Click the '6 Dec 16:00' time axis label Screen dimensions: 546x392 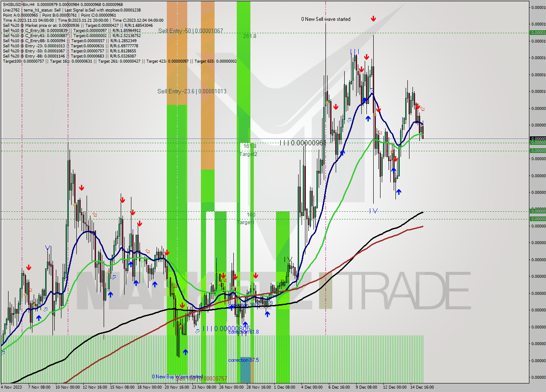[x=339, y=387]
